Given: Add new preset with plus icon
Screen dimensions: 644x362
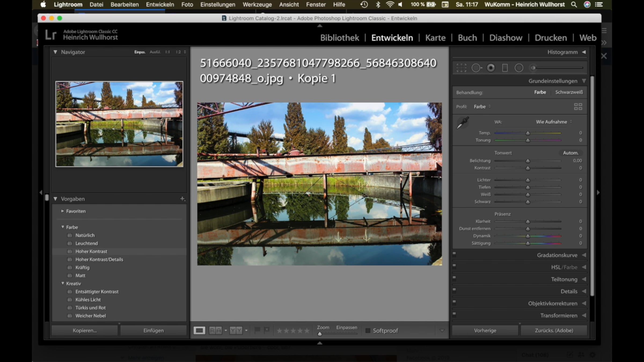Looking at the screenshot, I should (182, 199).
